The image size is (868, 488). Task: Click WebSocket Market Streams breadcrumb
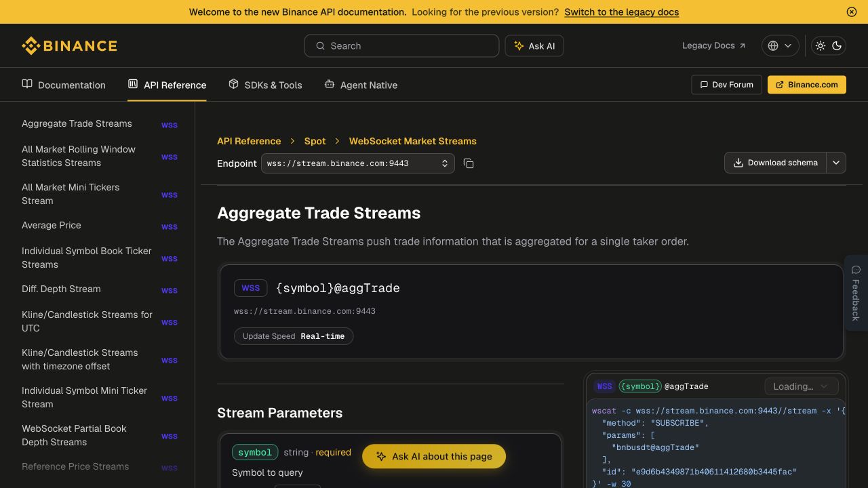412,141
